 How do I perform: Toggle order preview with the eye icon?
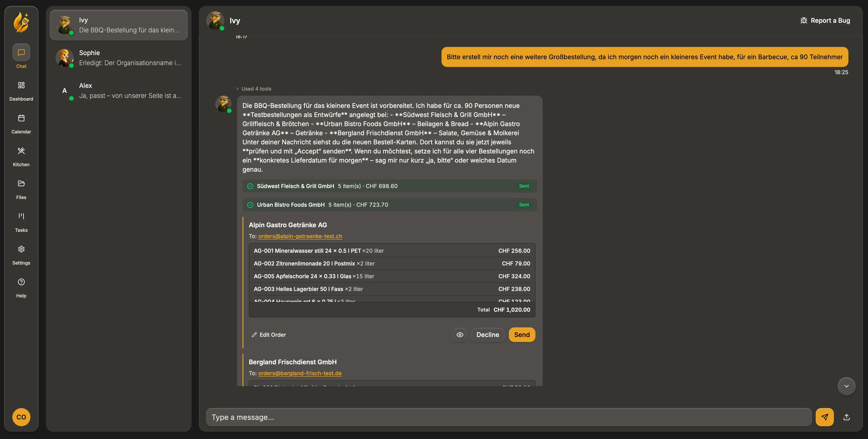point(460,335)
